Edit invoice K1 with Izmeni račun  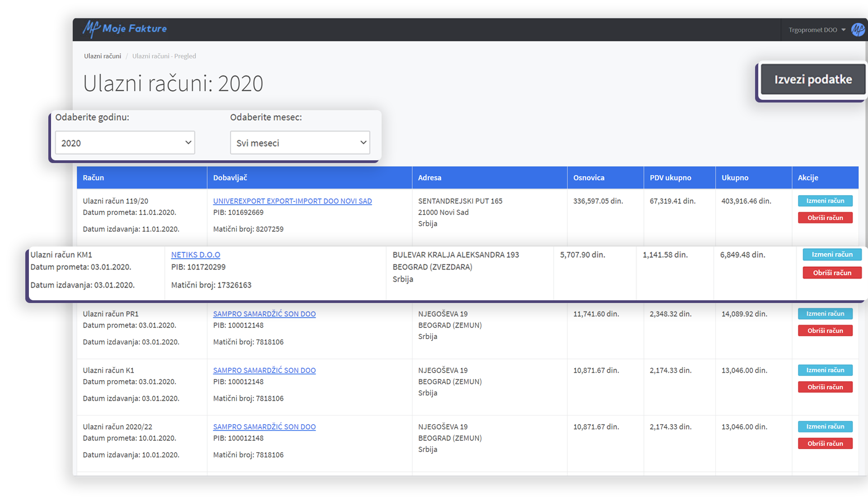pos(825,370)
